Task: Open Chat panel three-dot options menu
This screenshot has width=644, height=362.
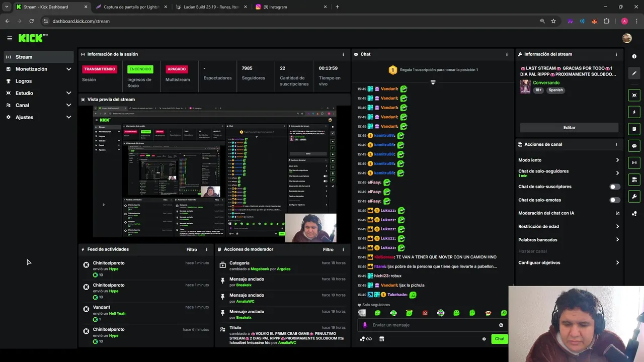Action: tap(507, 54)
